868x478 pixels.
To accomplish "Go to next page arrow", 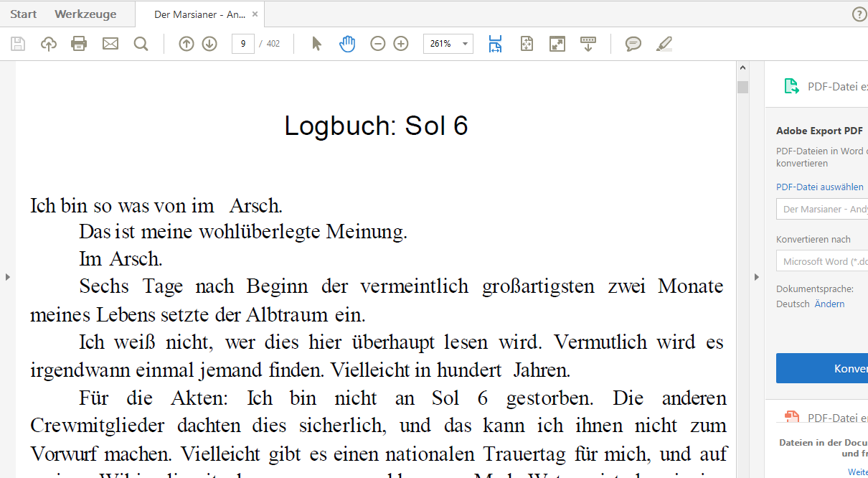I will (x=209, y=44).
